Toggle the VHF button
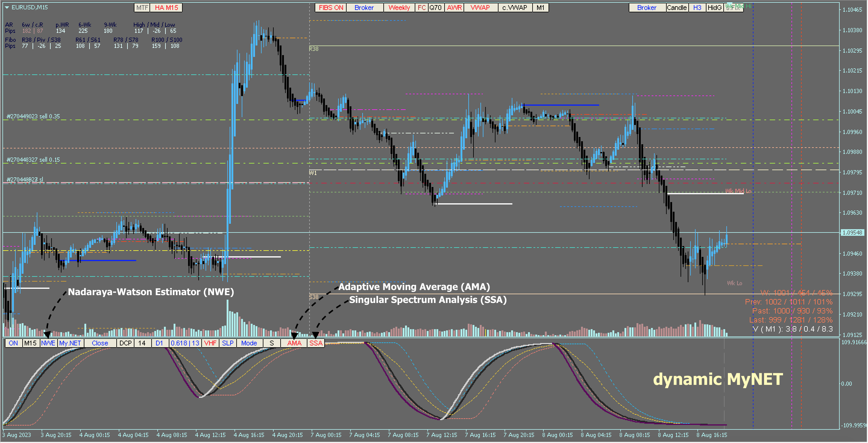This screenshot has height=443, width=868. point(210,343)
